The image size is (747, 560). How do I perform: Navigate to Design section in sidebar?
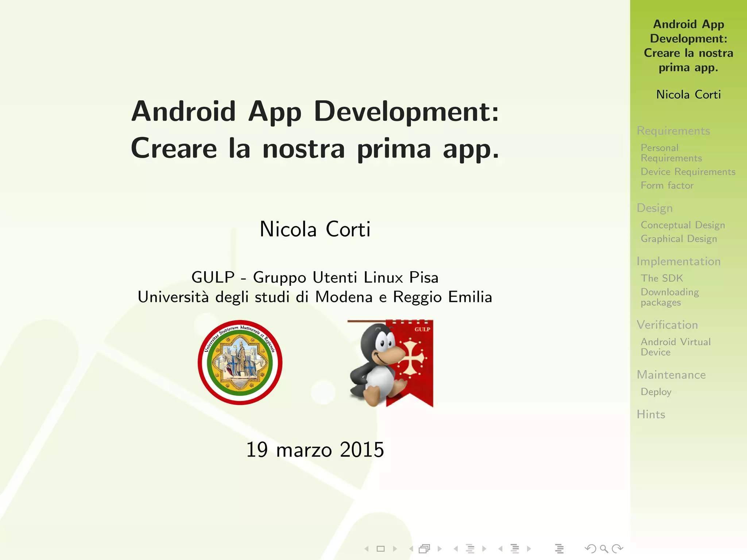[655, 208]
